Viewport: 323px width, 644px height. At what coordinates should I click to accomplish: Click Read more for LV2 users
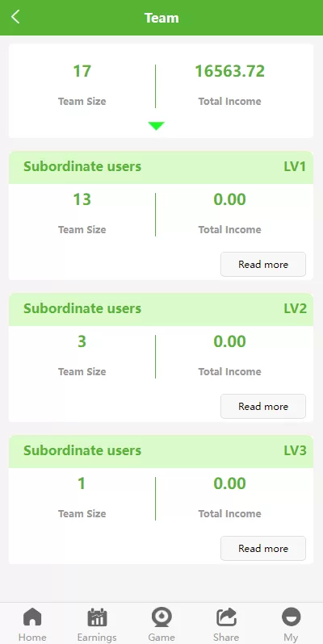(x=263, y=406)
